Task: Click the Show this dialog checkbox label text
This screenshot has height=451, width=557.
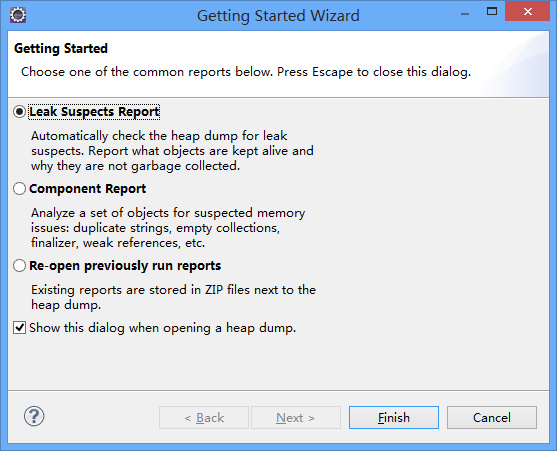Action: coord(163,328)
